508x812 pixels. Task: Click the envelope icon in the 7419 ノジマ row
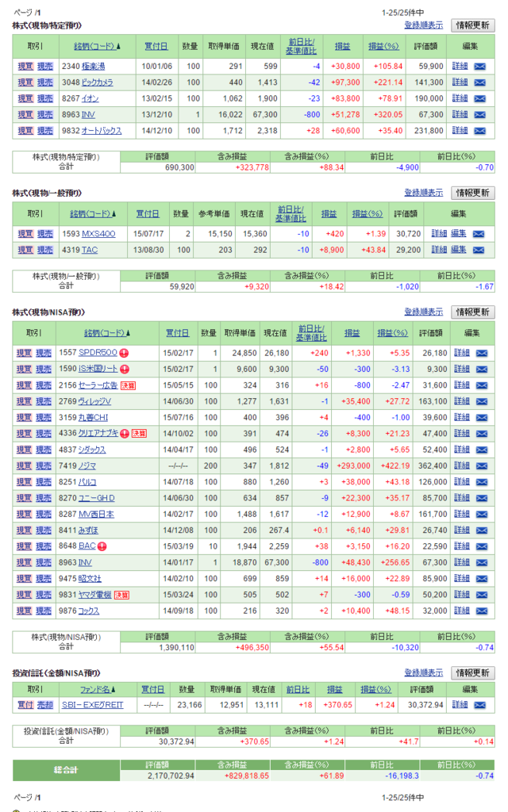[482, 465]
